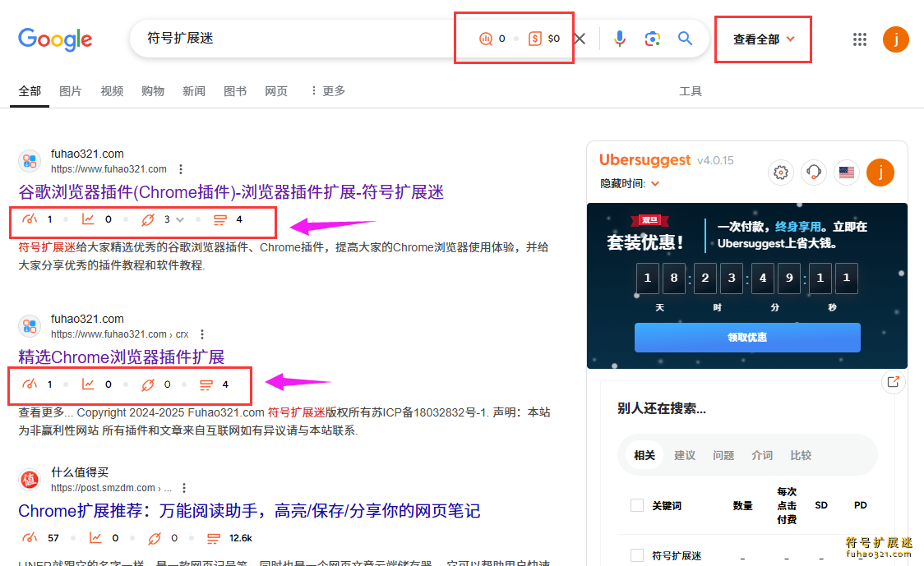Click the SD column header
Viewport: 924px width, 566px height.
821,505
